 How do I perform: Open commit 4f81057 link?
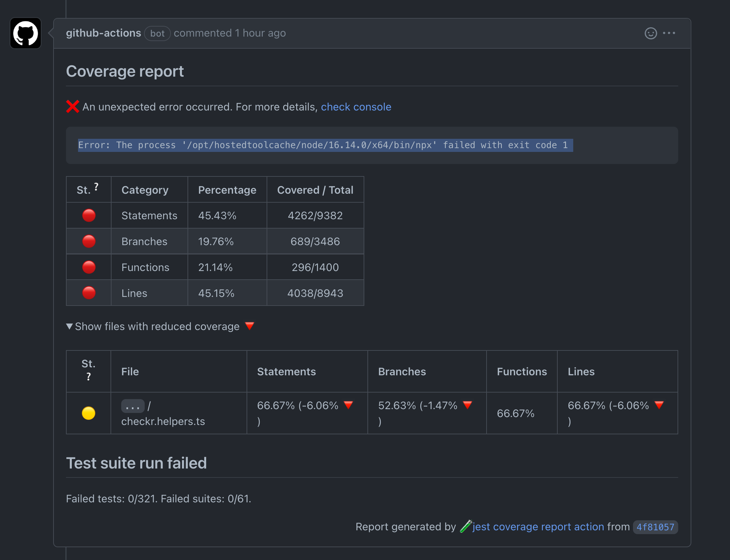tap(655, 527)
